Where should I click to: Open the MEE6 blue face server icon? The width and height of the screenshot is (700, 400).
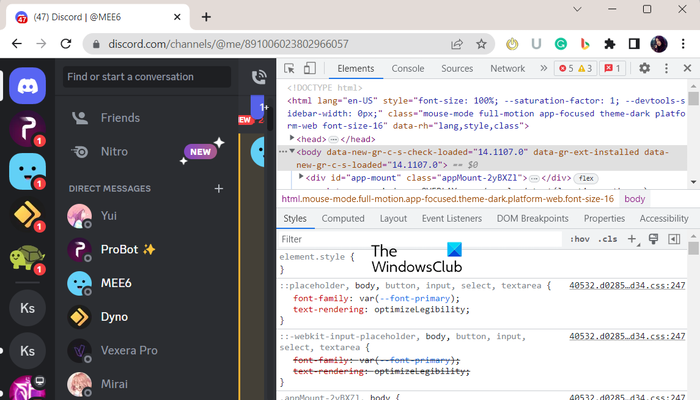pyautogui.click(x=27, y=171)
